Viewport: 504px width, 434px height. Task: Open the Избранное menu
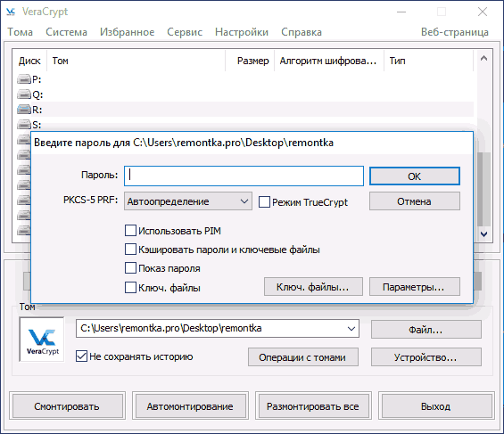tap(127, 32)
